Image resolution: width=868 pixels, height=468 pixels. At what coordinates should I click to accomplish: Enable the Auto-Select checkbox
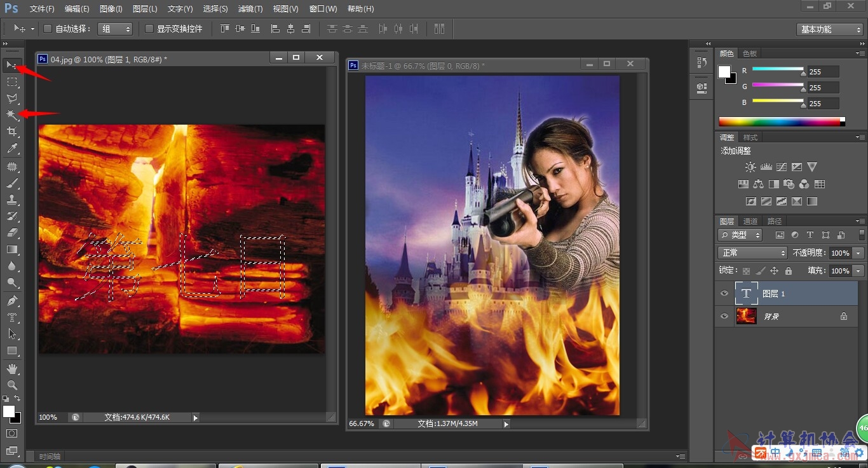click(47, 29)
